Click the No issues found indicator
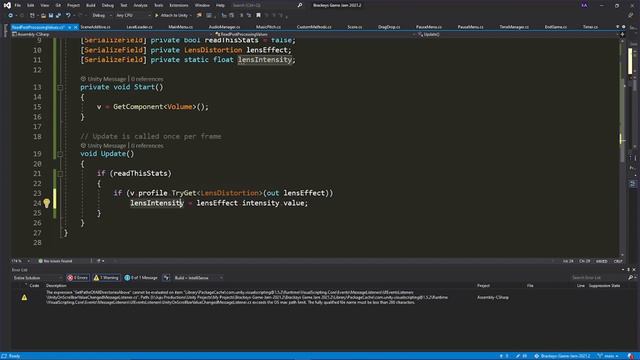The width and height of the screenshot is (640, 360). click(55, 261)
